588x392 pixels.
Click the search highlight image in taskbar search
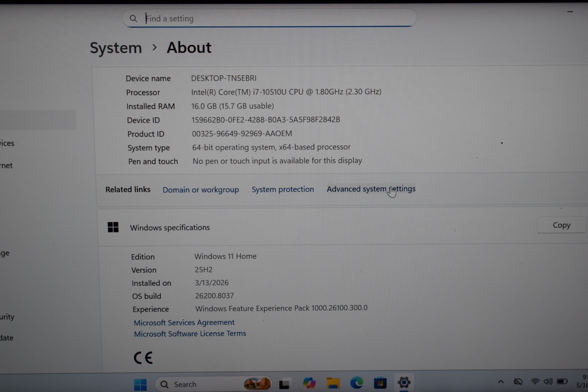pyautogui.click(x=257, y=384)
